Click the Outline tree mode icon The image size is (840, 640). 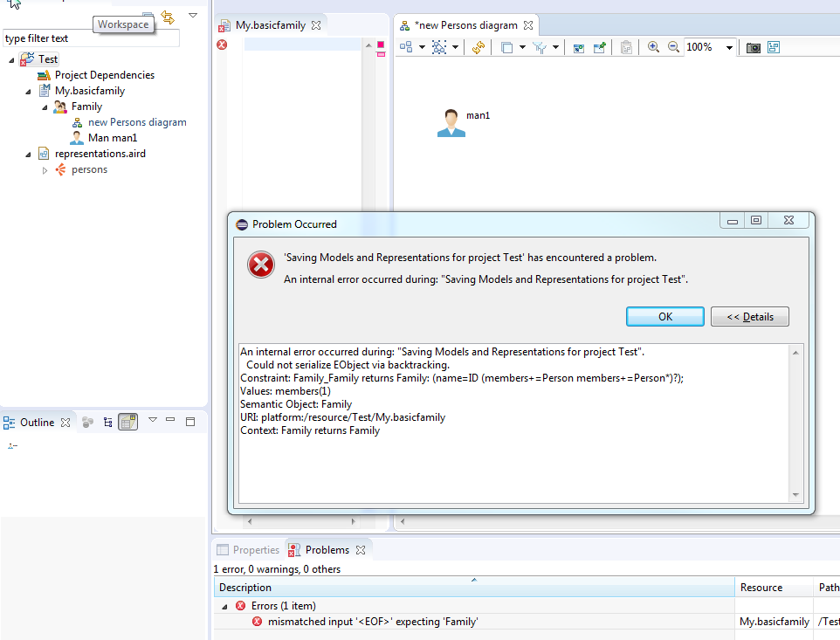click(x=107, y=423)
